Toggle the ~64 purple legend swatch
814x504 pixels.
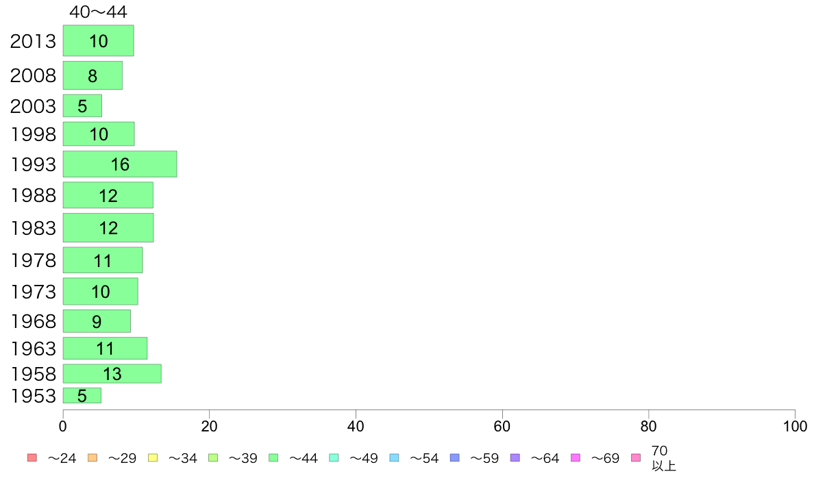pos(515,458)
